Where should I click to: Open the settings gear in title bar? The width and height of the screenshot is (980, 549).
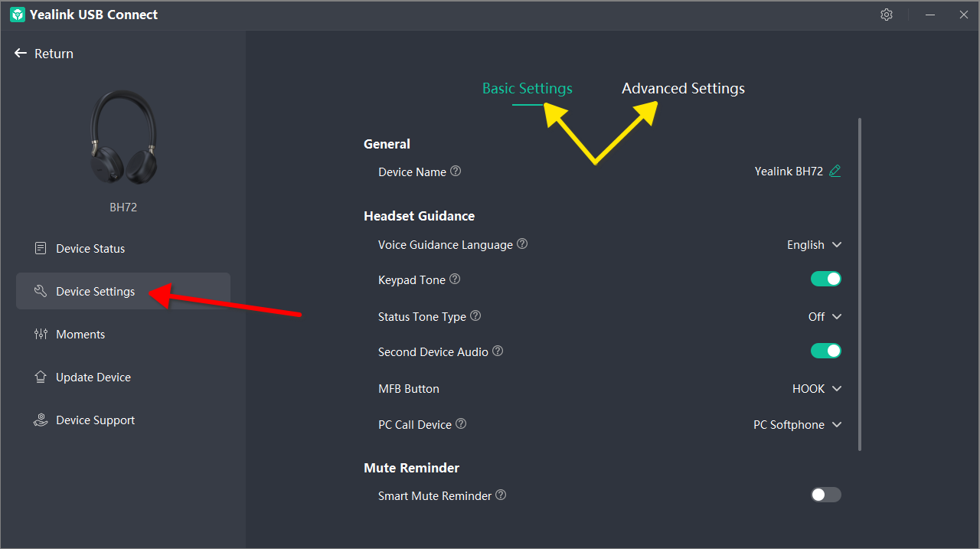(x=887, y=15)
